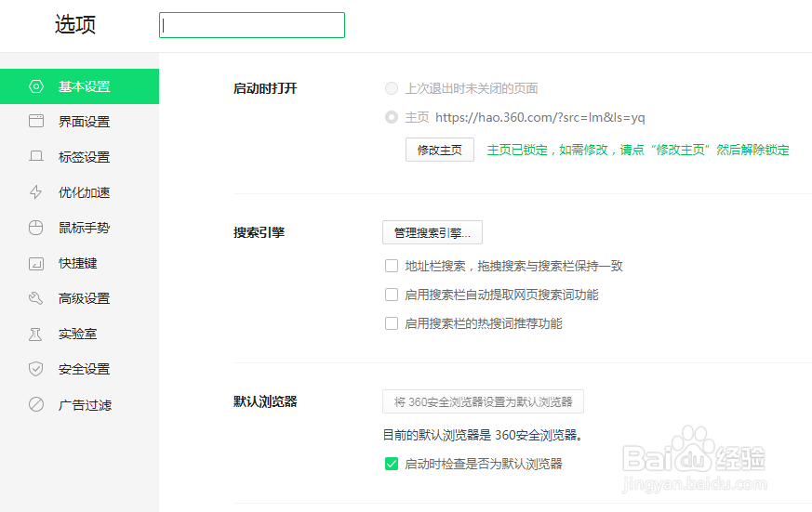Click the 目前的默认浏览器是 360安全浏览器 text
The height and width of the screenshot is (512, 812).
pos(483,435)
